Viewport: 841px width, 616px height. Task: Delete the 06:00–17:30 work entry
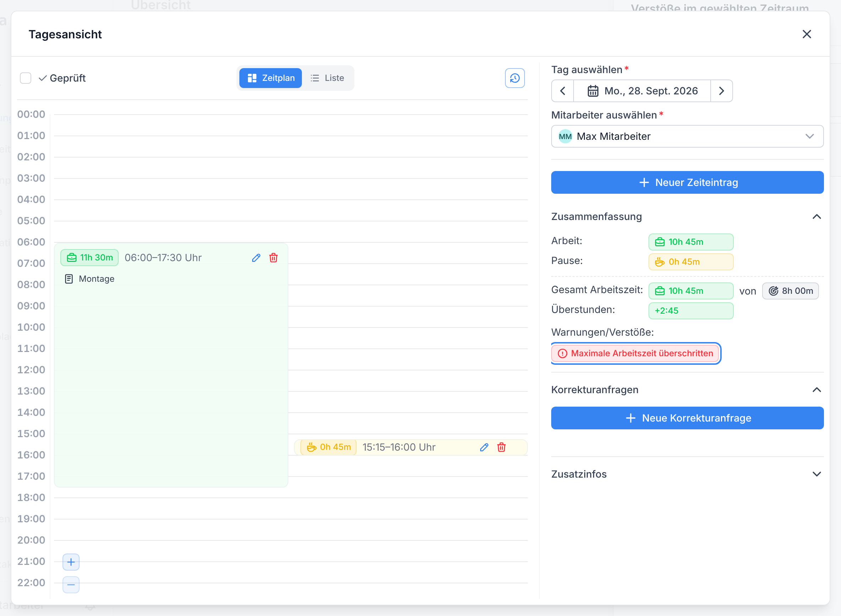click(273, 258)
